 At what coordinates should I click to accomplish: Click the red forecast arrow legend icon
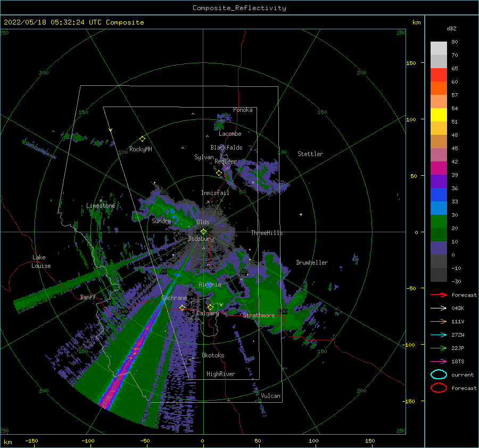click(x=439, y=295)
